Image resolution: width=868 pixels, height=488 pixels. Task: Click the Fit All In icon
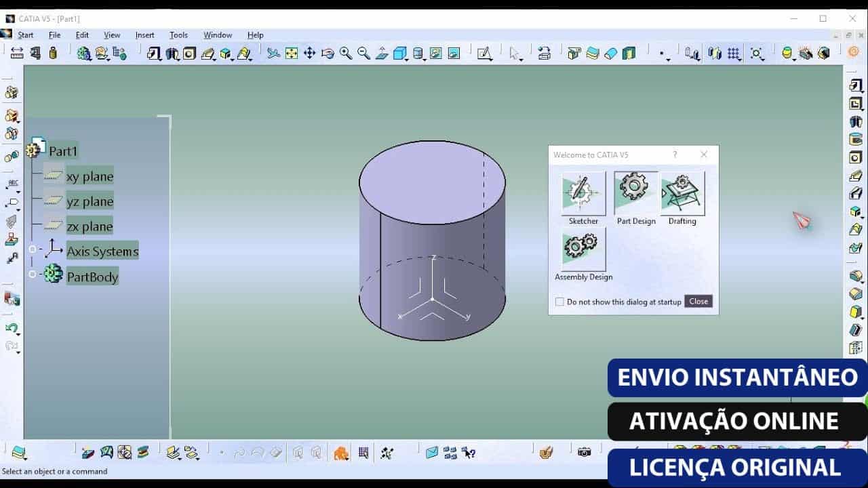[292, 54]
